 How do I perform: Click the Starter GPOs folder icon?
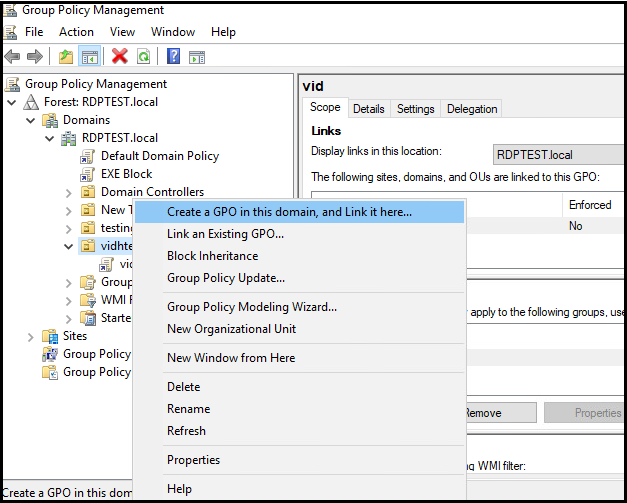click(88, 318)
